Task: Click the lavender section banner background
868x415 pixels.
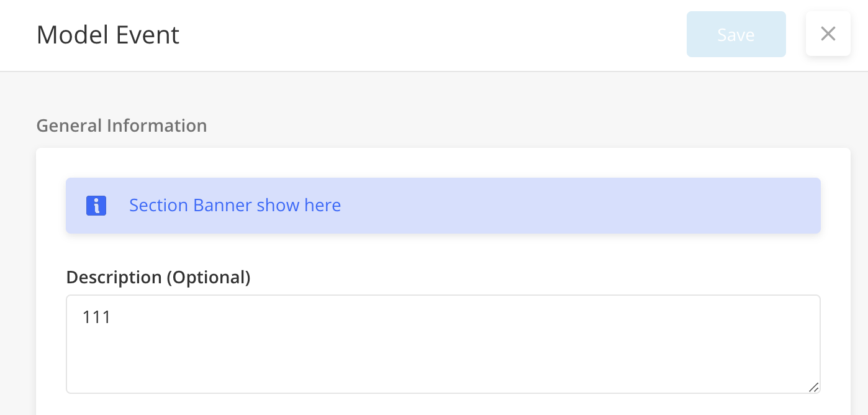Action: pos(559,206)
